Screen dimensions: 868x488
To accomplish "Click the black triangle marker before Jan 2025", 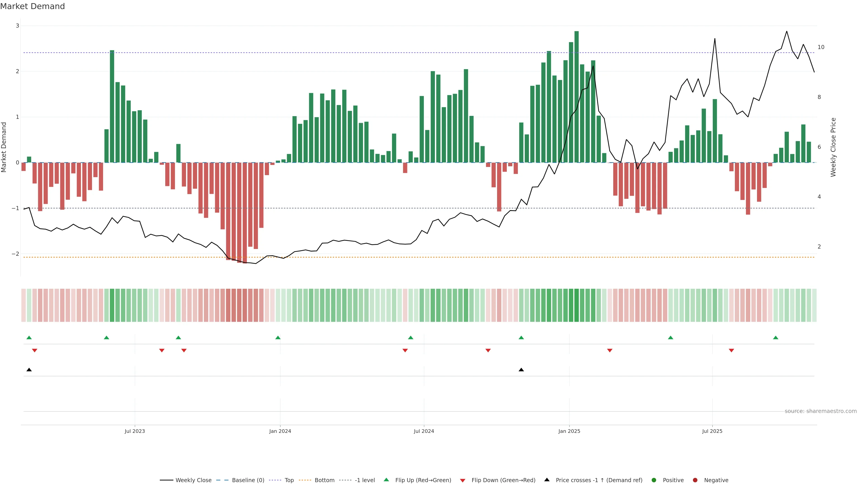I will tap(521, 370).
